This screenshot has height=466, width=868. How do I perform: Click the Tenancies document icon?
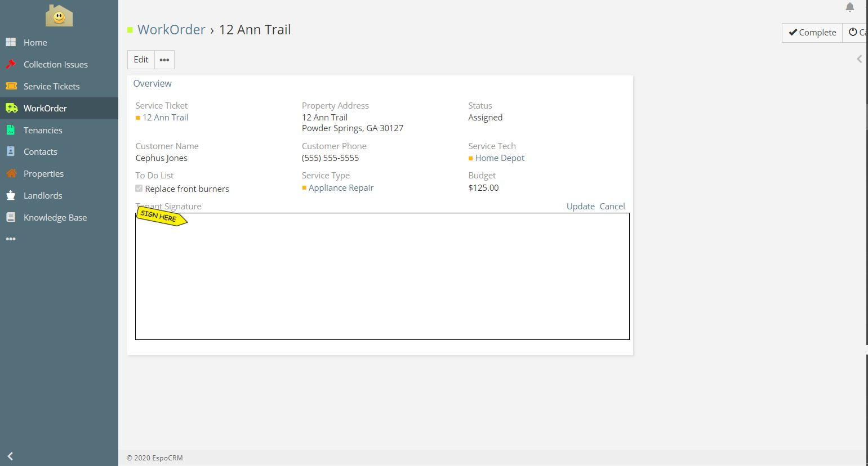11,130
